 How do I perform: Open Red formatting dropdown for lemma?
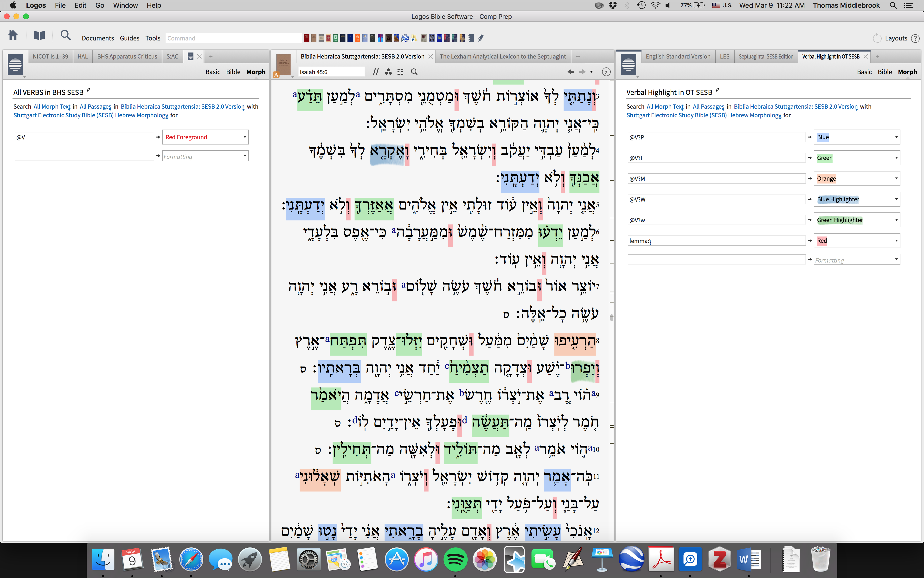[857, 241]
